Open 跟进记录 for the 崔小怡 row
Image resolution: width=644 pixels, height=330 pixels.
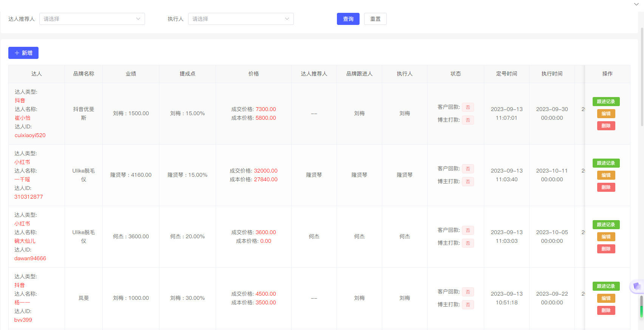click(x=606, y=102)
